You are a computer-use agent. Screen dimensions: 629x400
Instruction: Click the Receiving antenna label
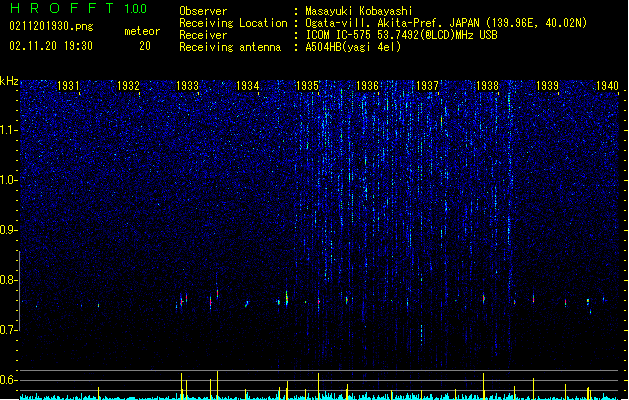coord(230,47)
